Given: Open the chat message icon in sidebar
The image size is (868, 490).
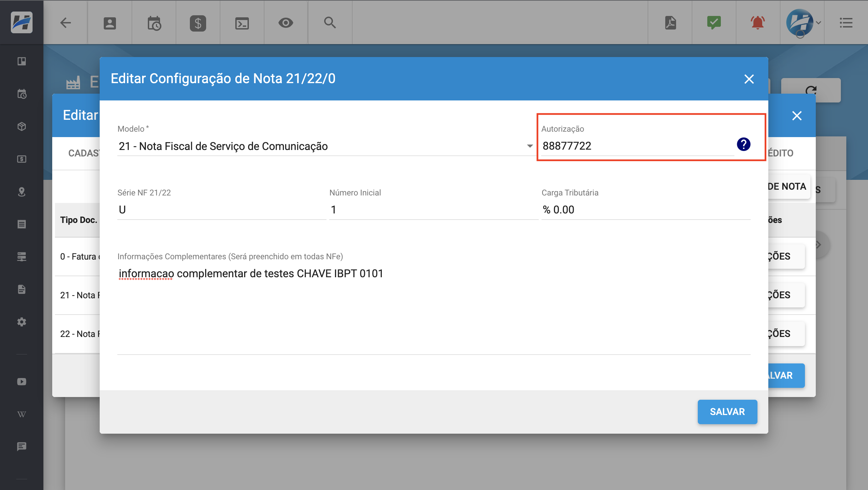Looking at the screenshot, I should click(x=22, y=447).
